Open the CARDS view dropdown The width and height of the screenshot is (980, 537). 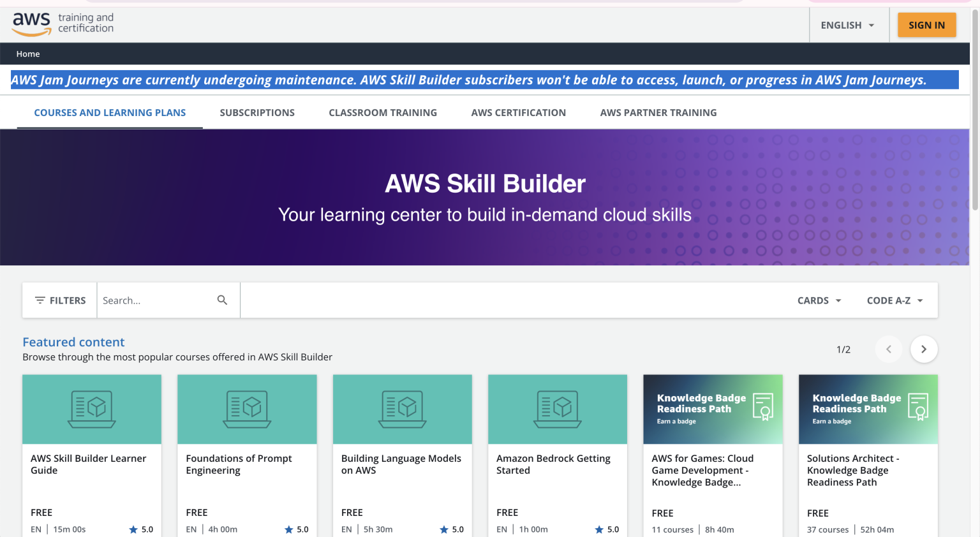819,300
